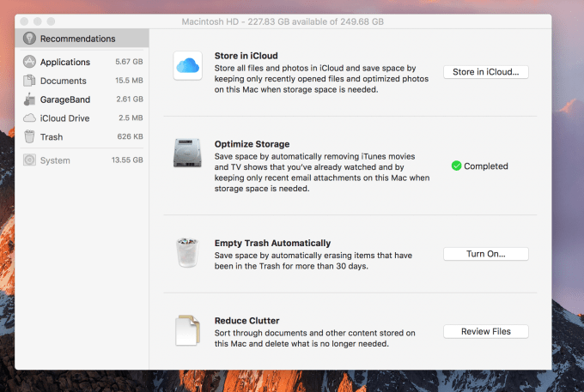Click the iCloud cloud icon

click(187, 66)
